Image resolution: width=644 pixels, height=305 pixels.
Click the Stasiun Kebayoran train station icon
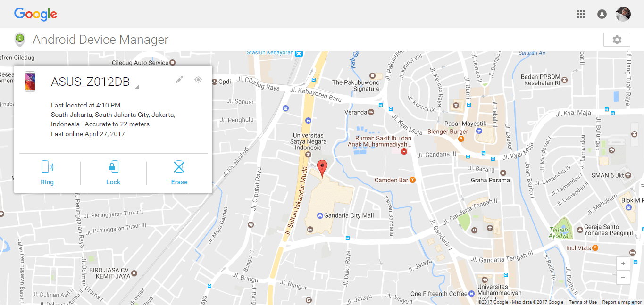[x=299, y=53]
